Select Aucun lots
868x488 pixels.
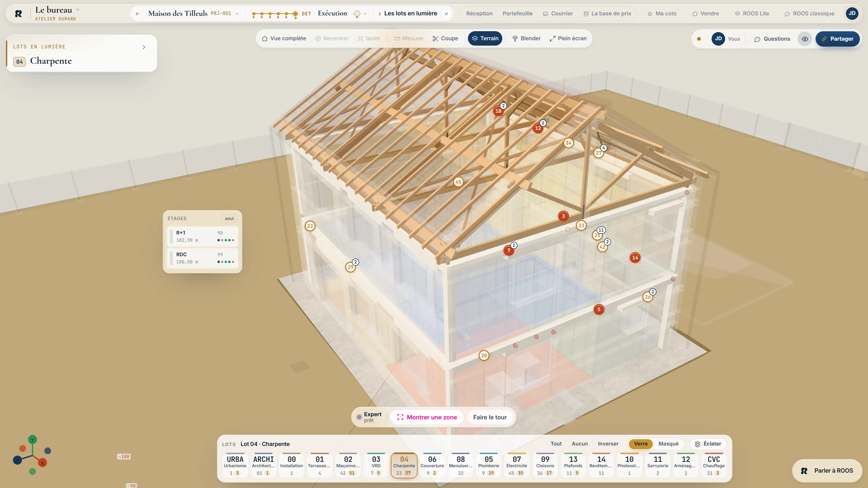click(x=580, y=444)
